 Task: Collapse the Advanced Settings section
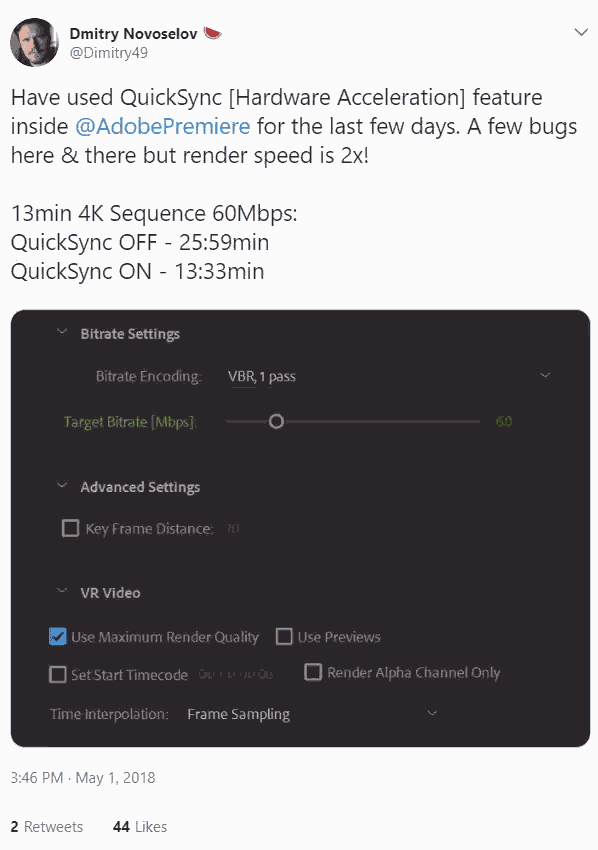(62, 485)
